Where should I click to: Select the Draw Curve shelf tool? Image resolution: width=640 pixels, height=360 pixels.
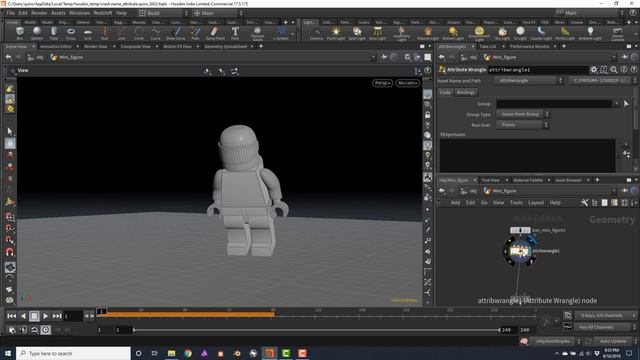(176, 33)
